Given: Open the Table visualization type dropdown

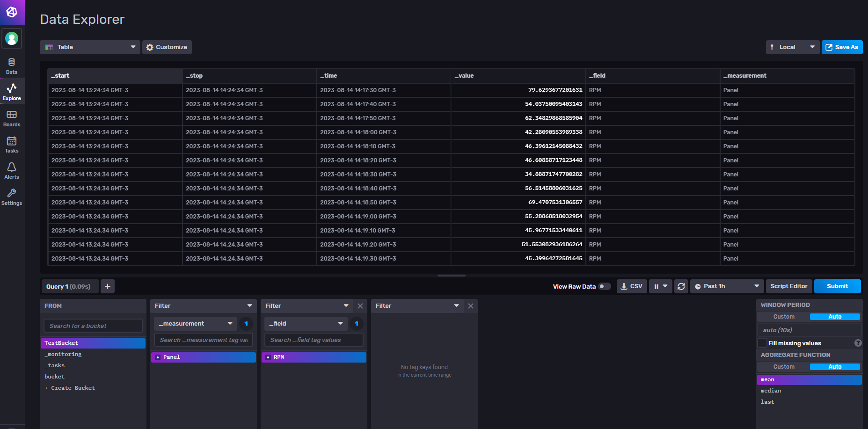Looking at the screenshot, I should coord(90,47).
